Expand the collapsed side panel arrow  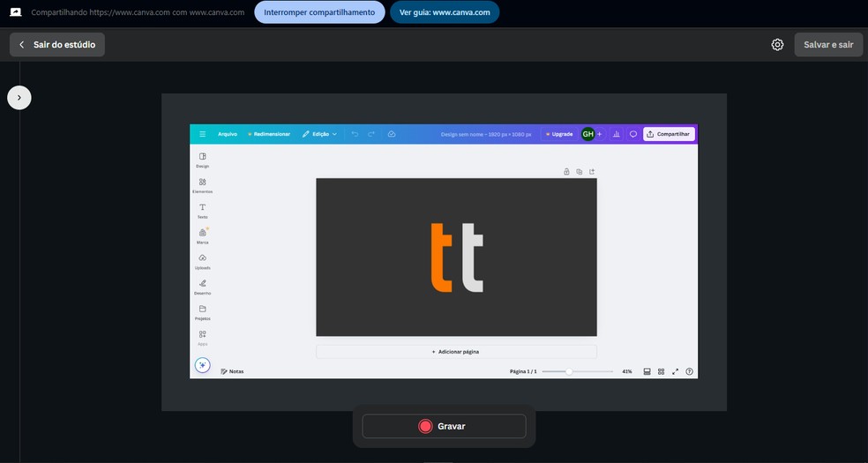click(x=19, y=98)
